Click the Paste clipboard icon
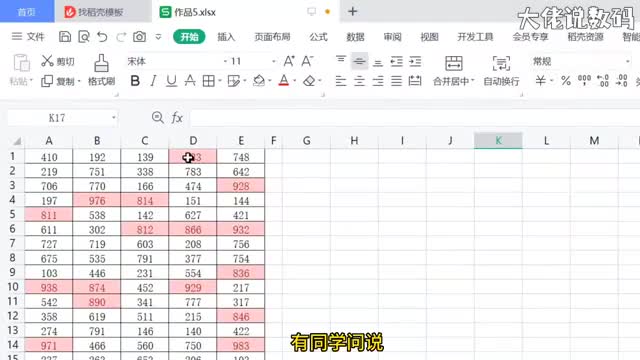The width and height of the screenshot is (640, 360). tap(21, 63)
